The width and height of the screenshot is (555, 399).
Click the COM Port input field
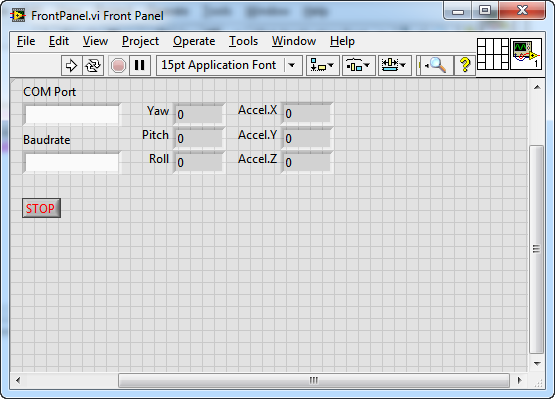(72, 114)
